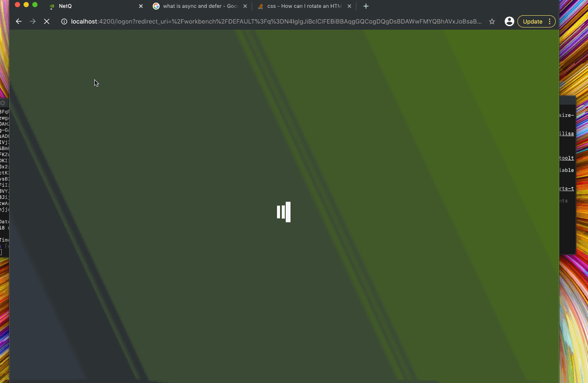Focus the localhost:4200 address bar
The image size is (588, 383).
point(277,21)
